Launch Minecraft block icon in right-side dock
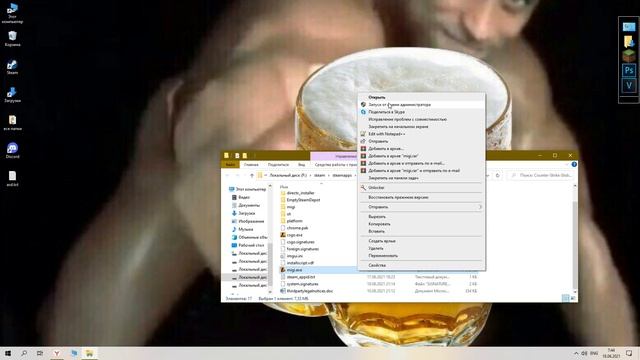The image size is (640, 360). click(x=629, y=56)
